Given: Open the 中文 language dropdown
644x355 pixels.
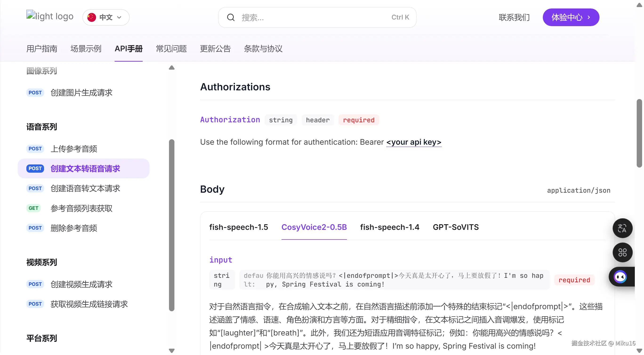Looking at the screenshot, I should (106, 17).
